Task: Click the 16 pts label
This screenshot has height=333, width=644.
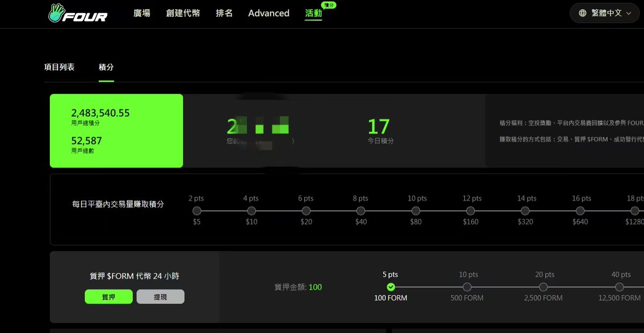Action: tap(582, 198)
